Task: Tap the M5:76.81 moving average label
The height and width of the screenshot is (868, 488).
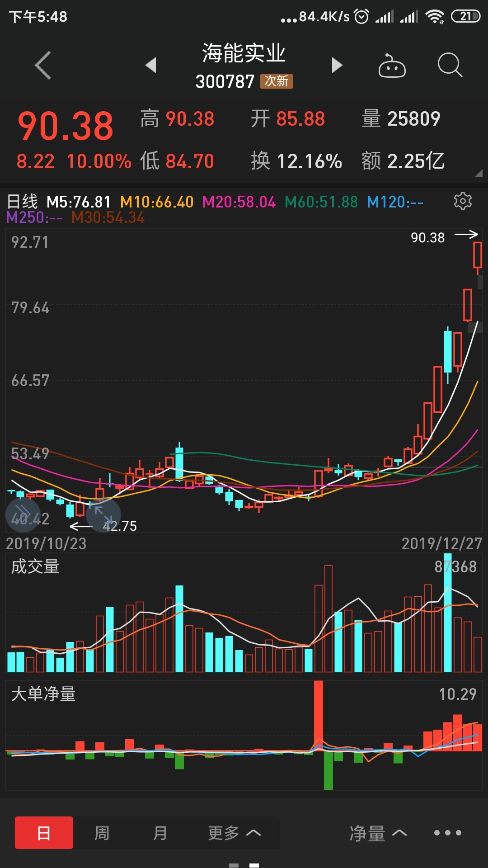Action: [x=79, y=202]
